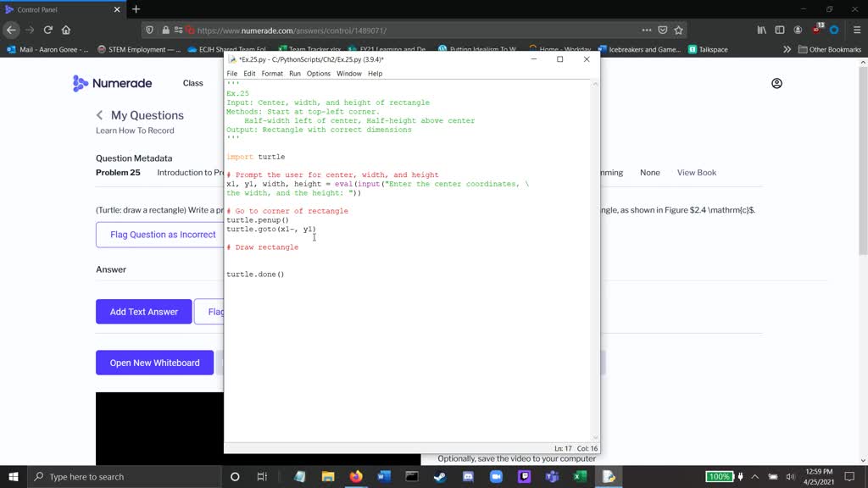The width and height of the screenshot is (868, 488).
Task: Close the Control Panel browser tab
Action: (117, 9)
